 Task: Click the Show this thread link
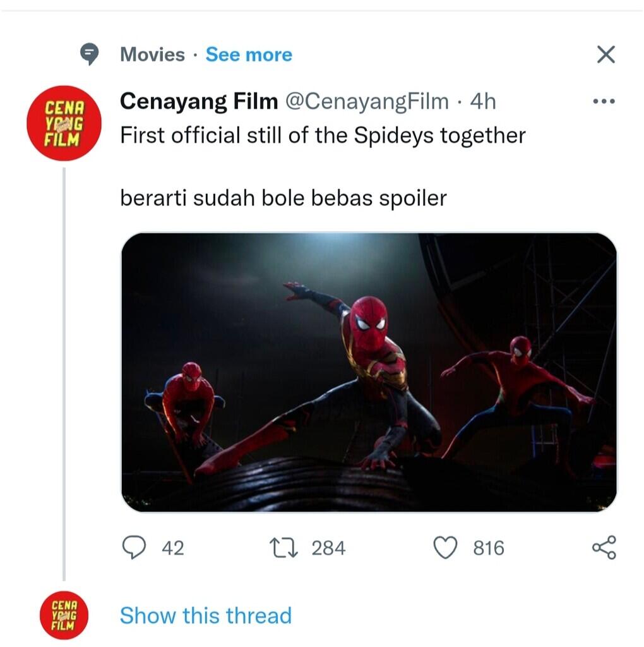[206, 615]
